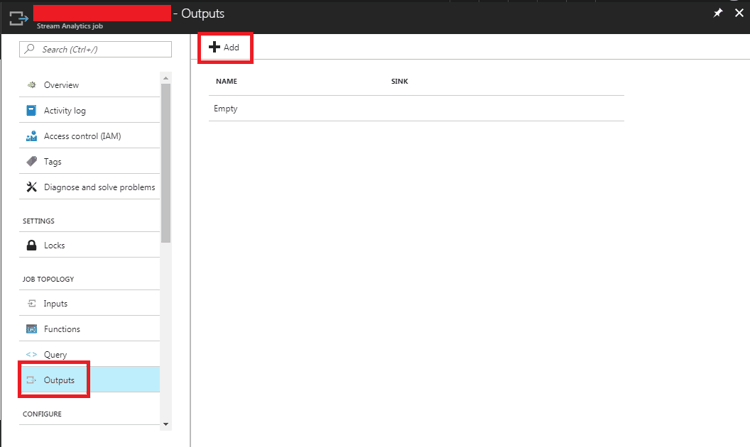750x447 pixels.
Task: Click the Access control people icon
Action: point(31,136)
